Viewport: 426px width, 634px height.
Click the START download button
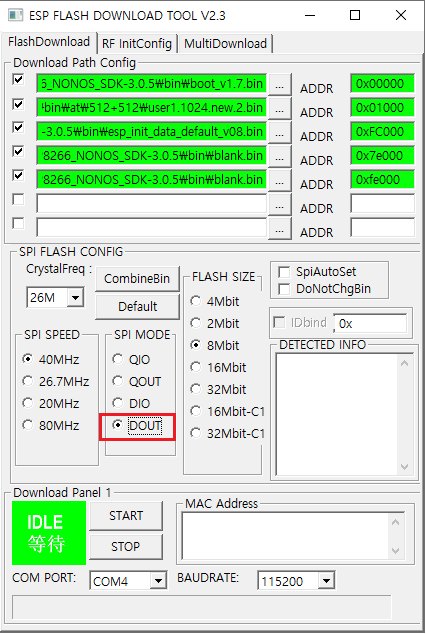[126, 516]
